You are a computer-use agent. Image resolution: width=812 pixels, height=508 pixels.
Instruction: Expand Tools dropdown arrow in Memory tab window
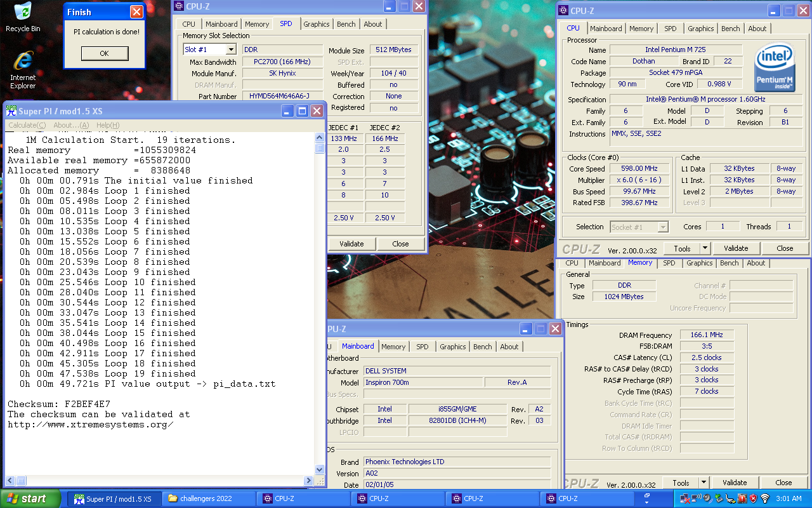(704, 483)
